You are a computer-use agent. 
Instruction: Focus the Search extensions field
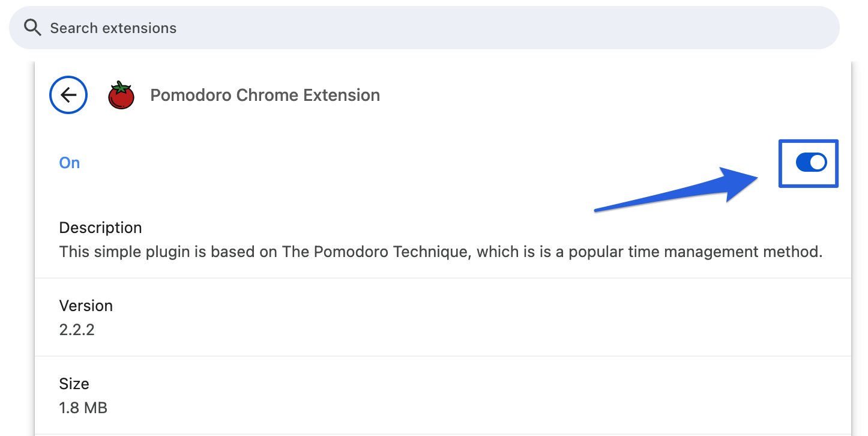pos(420,28)
